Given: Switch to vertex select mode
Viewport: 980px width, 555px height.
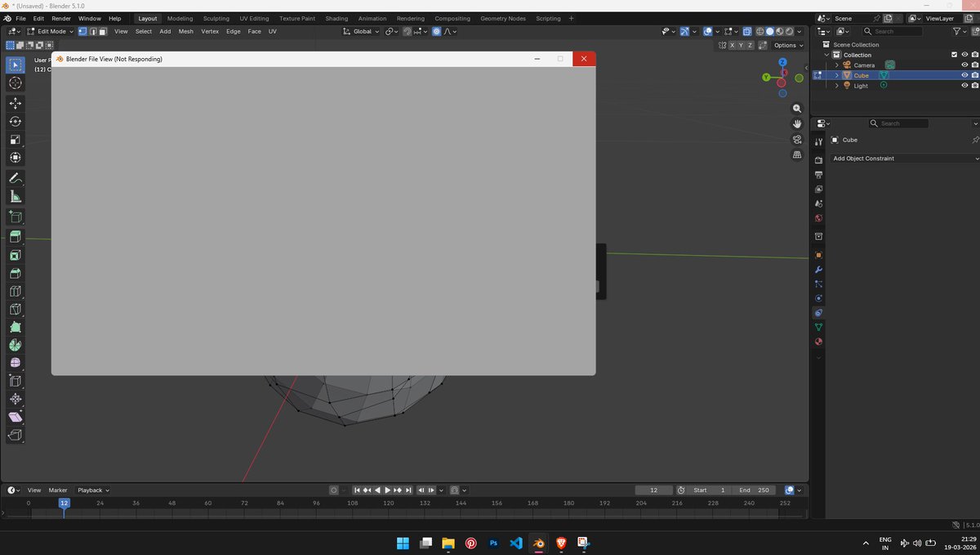Looking at the screenshot, I should pyautogui.click(x=82, y=31).
